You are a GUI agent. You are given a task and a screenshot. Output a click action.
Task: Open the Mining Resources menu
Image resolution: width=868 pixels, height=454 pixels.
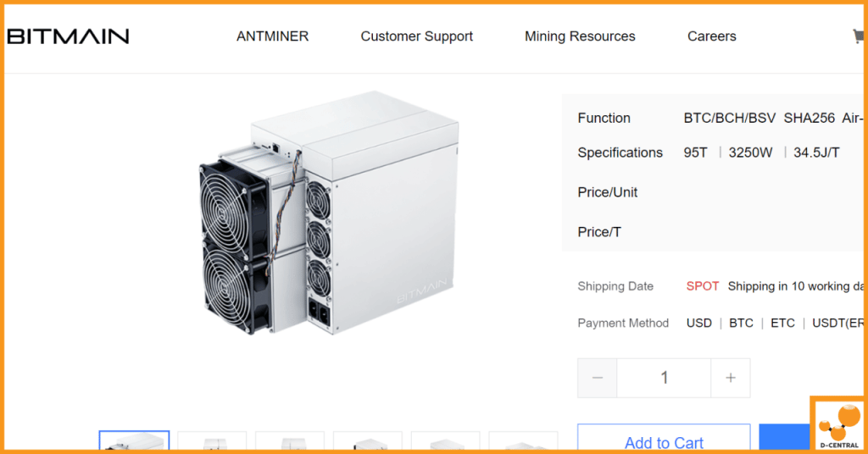pos(580,36)
